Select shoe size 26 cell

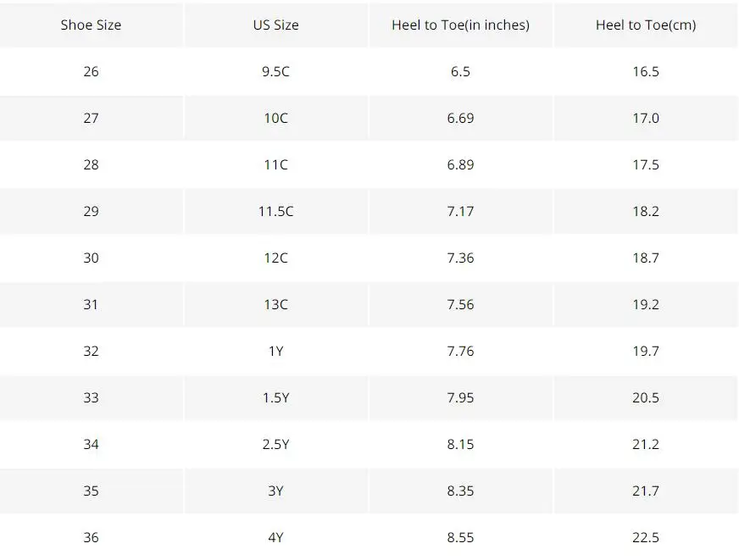[91, 72]
